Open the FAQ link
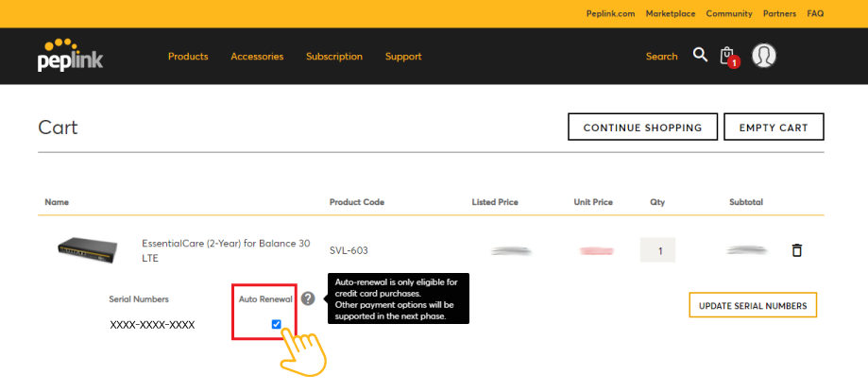The width and height of the screenshot is (868, 392). [815, 14]
